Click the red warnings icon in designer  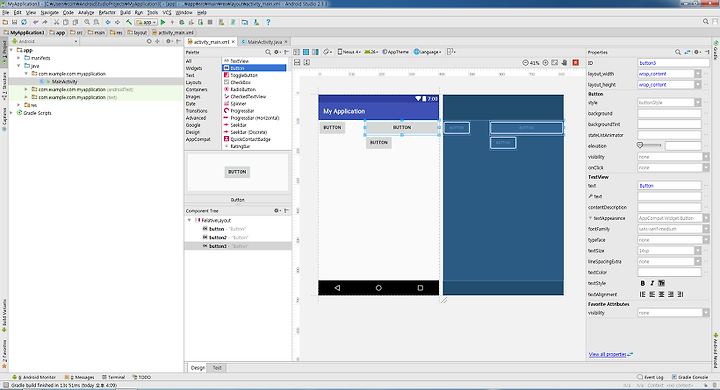tap(575, 62)
